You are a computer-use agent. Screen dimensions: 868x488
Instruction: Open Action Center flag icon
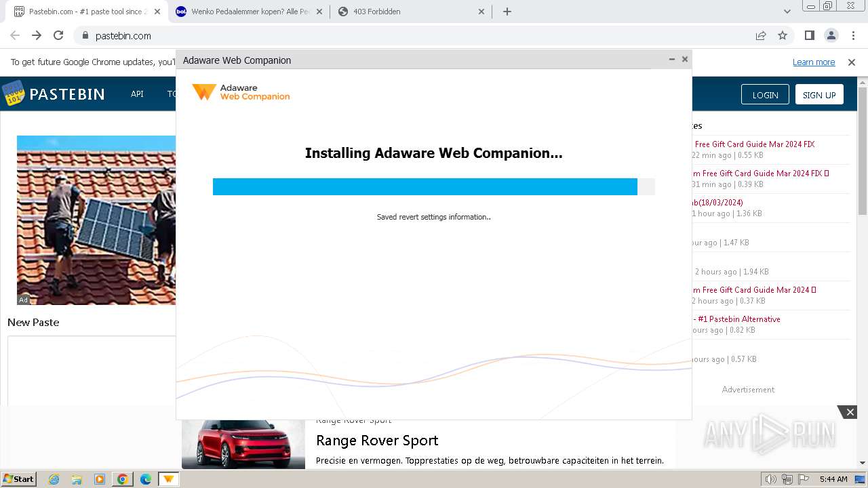(803, 479)
